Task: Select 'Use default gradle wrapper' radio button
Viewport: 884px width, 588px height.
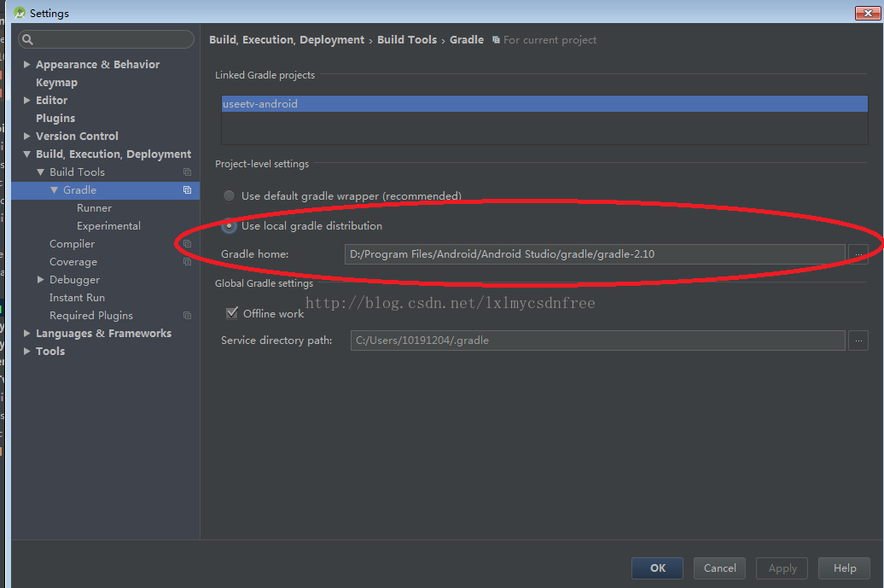Action: [x=229, y=195]
